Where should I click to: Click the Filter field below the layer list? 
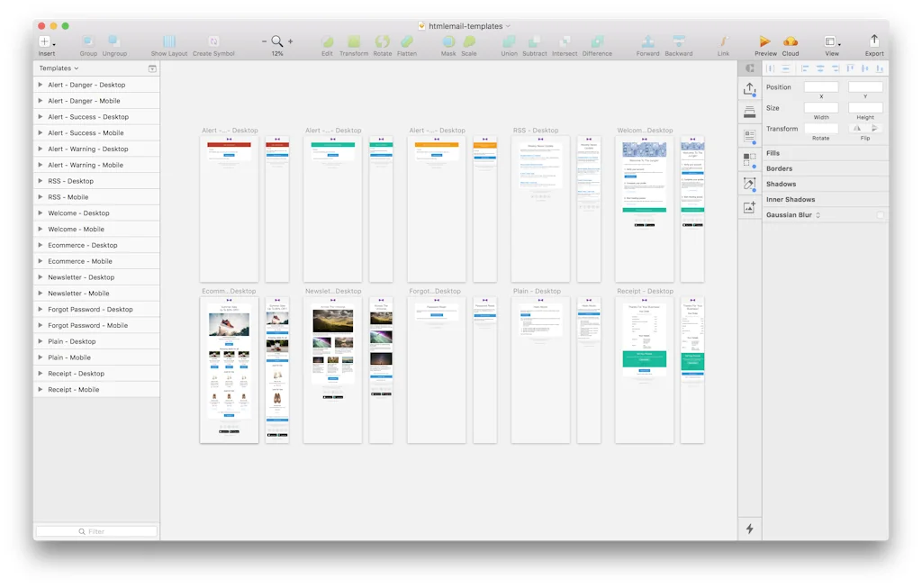pyautogui.click(x=96, y=530)
